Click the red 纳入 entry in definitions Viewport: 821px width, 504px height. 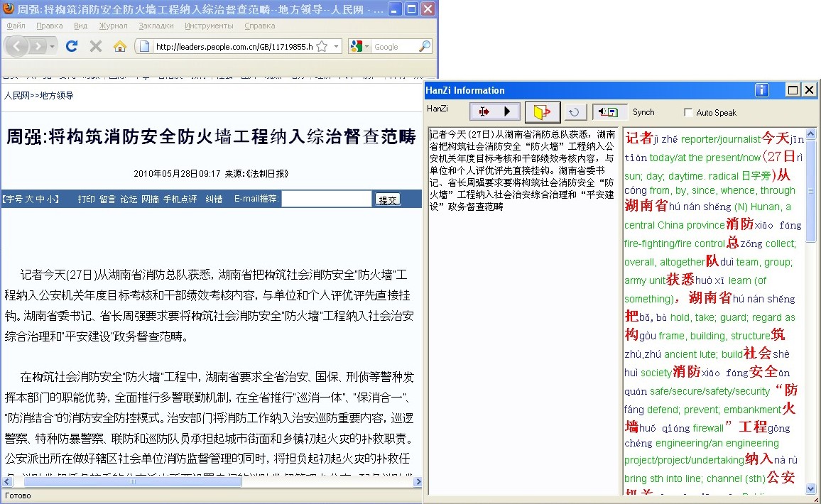click(x=759, y=459)
